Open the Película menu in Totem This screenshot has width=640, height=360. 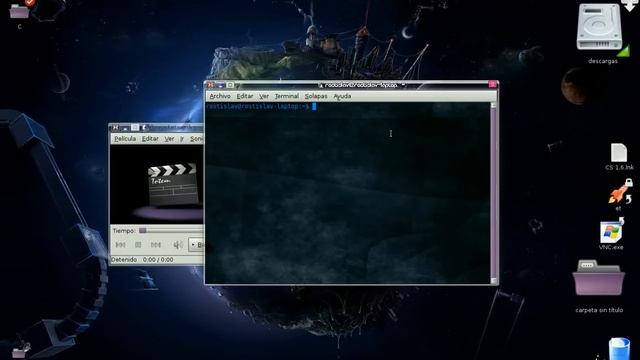pyautogui.click(x=125, y=139)
